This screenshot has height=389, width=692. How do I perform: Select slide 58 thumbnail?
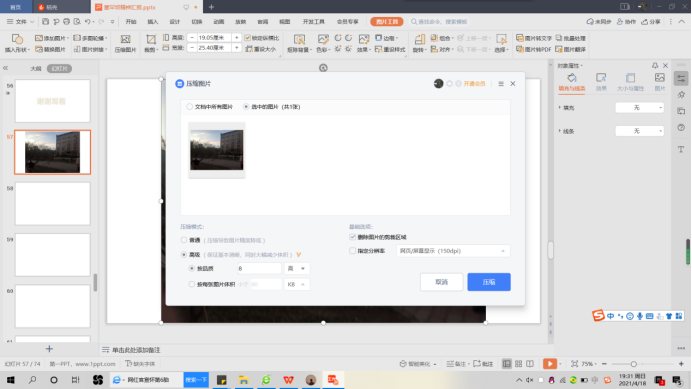[53, 204]
